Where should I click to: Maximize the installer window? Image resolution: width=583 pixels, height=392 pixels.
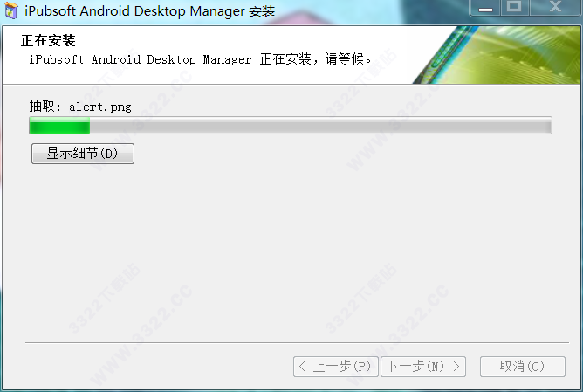(514, 8)
